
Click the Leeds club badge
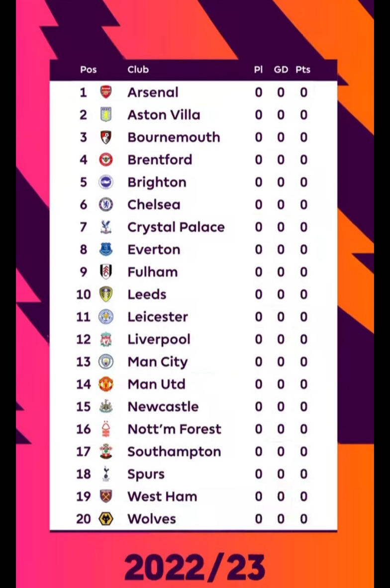click(x=106, y=294)
